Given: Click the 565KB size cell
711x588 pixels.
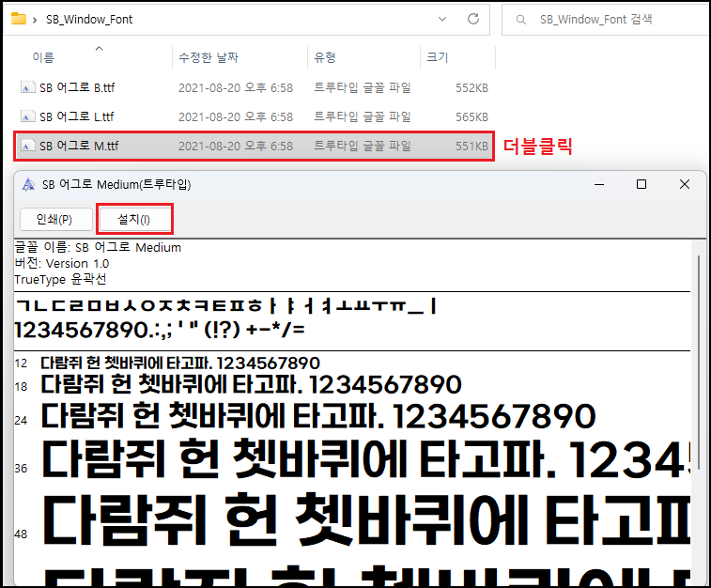Looking at the screenshot, I should point(471,117).
